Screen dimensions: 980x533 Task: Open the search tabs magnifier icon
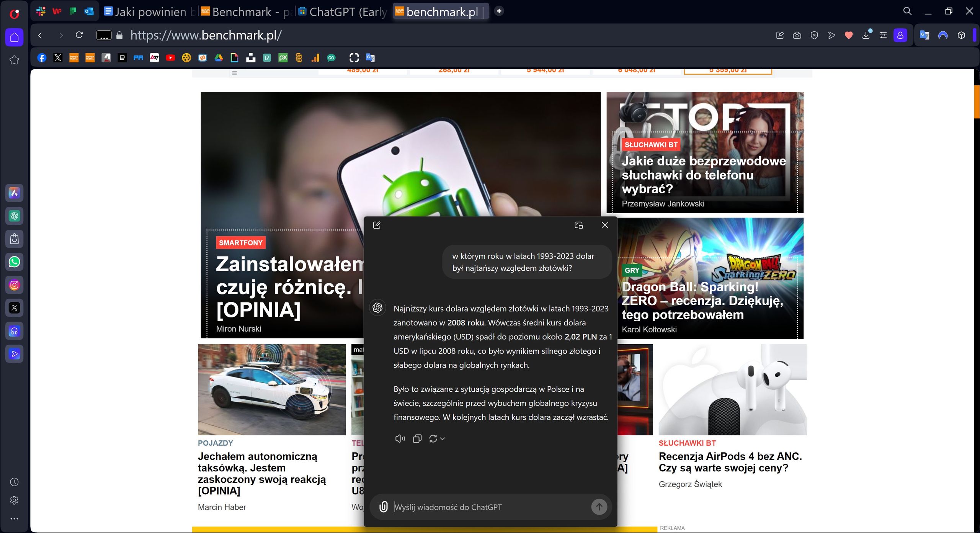[907, 11]
